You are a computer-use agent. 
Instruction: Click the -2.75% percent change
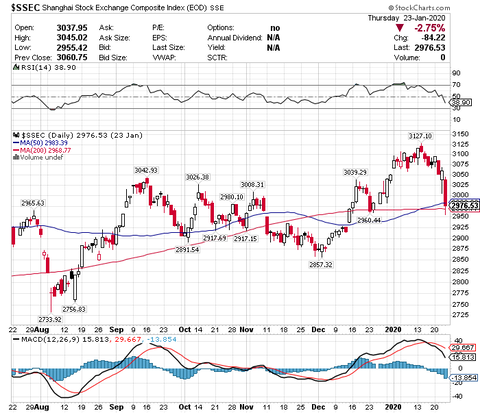tap(429, 28)
